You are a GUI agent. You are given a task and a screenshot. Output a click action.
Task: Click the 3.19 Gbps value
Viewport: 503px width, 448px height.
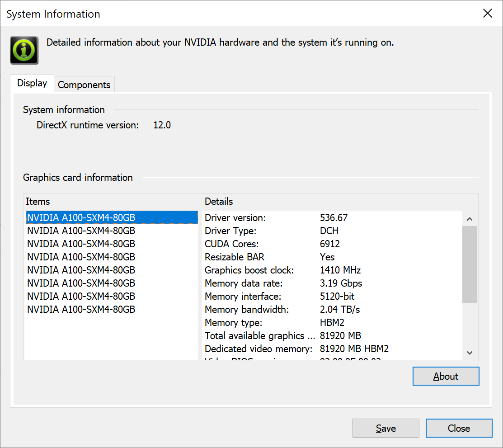pyautogui.click(x=341, y=283)
